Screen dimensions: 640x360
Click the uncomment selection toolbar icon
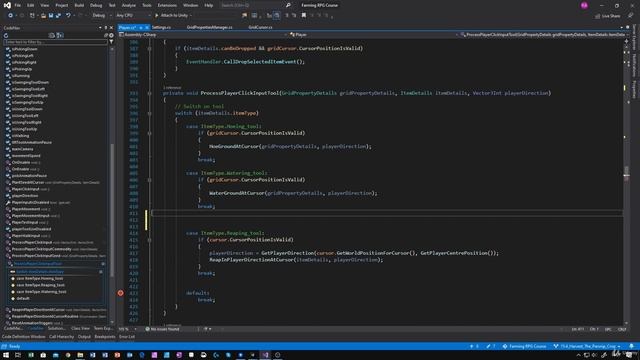(x=294, y=16)
